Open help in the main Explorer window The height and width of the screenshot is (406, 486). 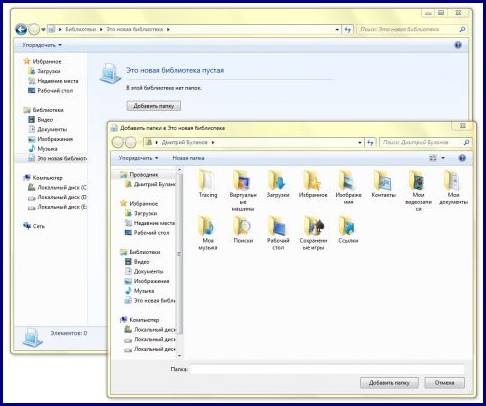tap(458, 45)
